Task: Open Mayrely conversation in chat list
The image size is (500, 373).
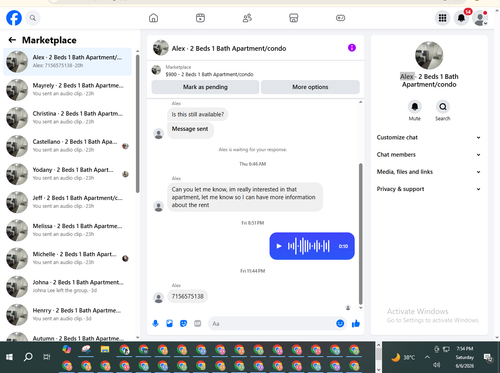Action: [x=67, y=90]
